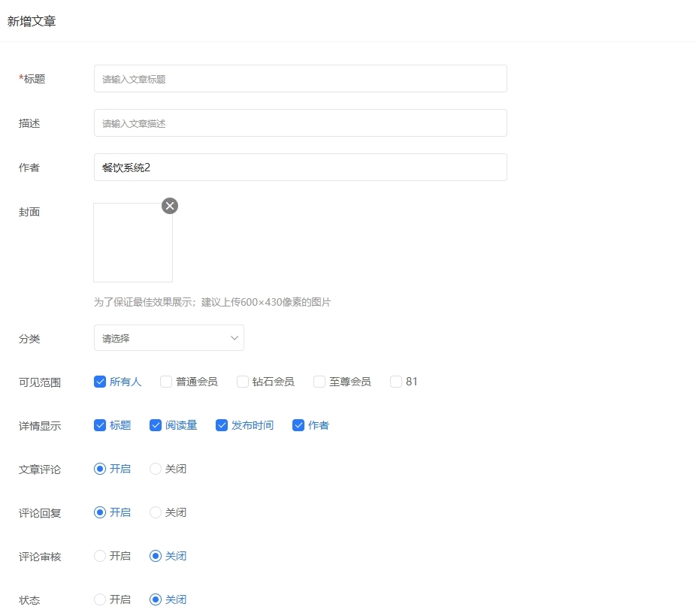Click the 作者 author input field

(300, 168)
